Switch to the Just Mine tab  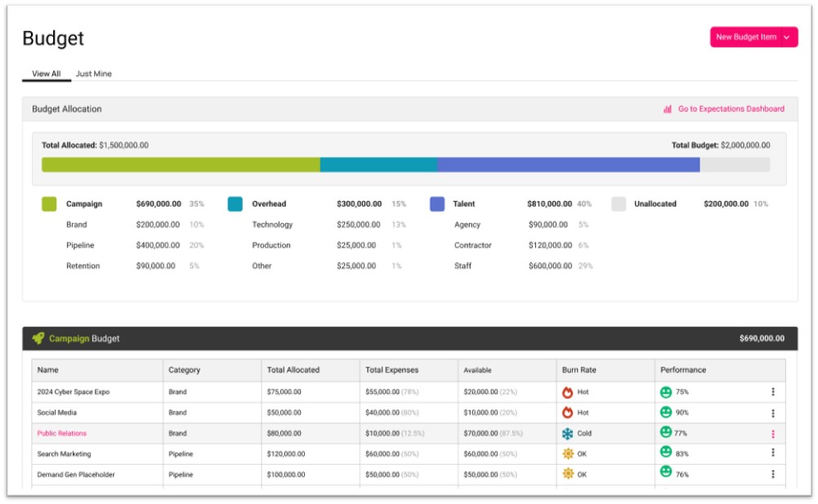[94, 74]
